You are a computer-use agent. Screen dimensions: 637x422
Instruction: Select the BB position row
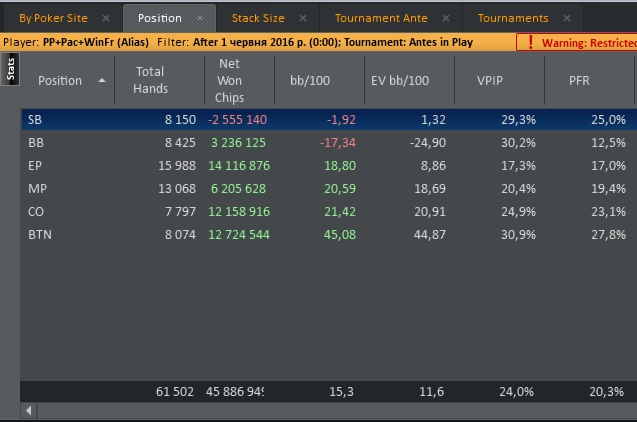point(329,143)
